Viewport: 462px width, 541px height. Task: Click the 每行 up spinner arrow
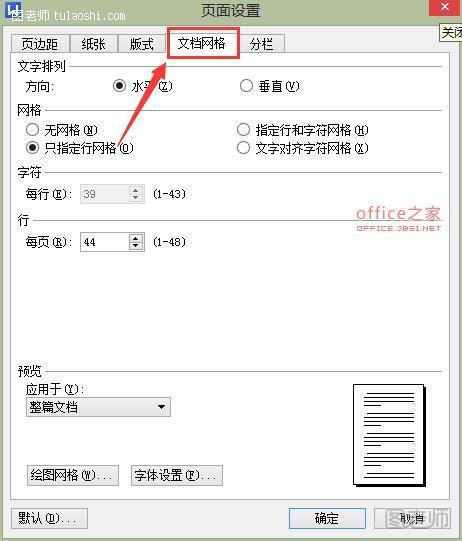[136, 190]
